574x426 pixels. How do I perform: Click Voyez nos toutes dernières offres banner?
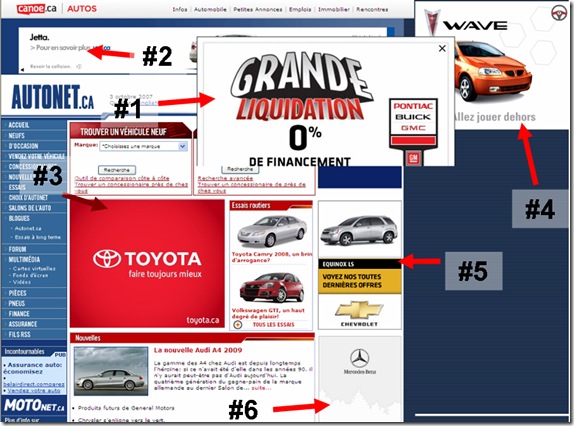tap(359, 281)
